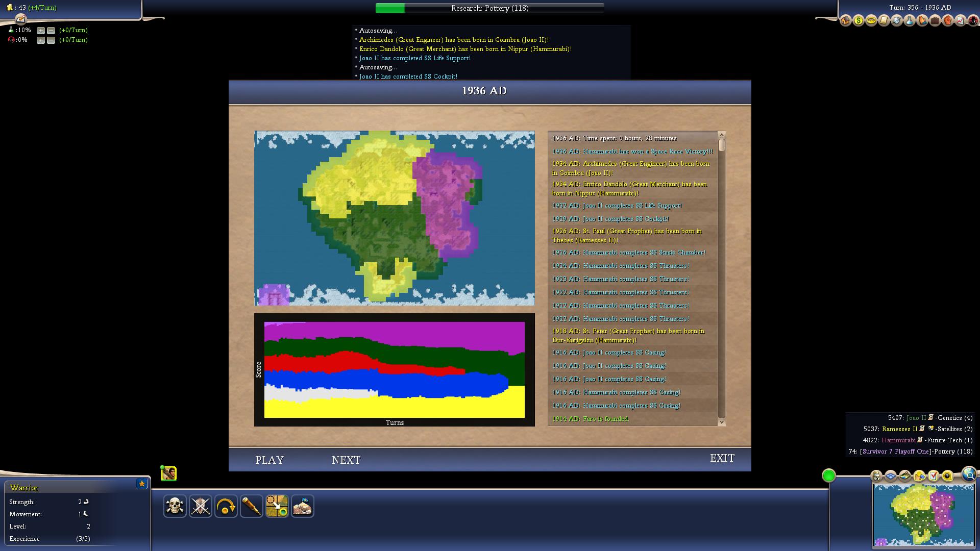Open the Domestic Advisor house icon
The image size is (980, 551).
(846, 20)
